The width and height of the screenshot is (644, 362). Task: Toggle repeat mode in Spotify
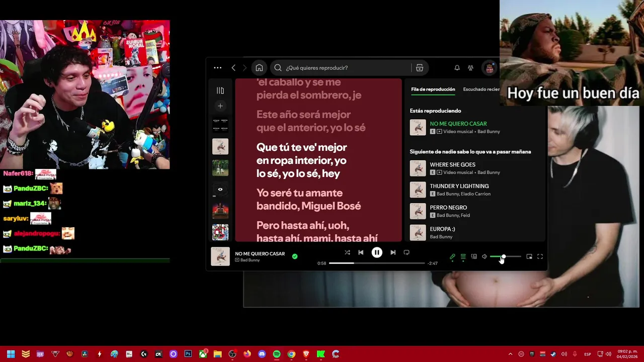[407, 252]
